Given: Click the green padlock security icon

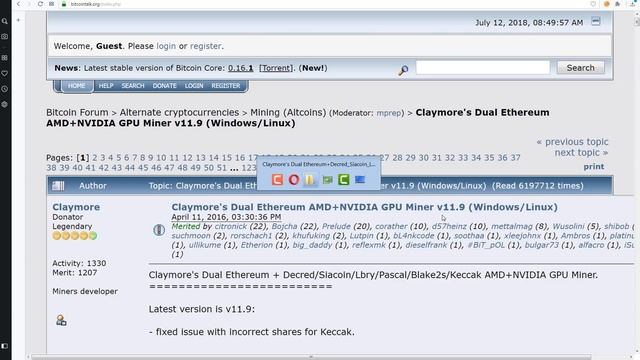Looking at the screenshot, I should click(x=64, y=4).
